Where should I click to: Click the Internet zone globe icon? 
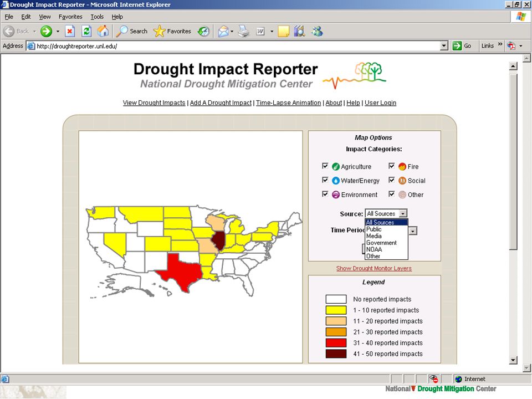pyautogui.click(x=459, y=379)
